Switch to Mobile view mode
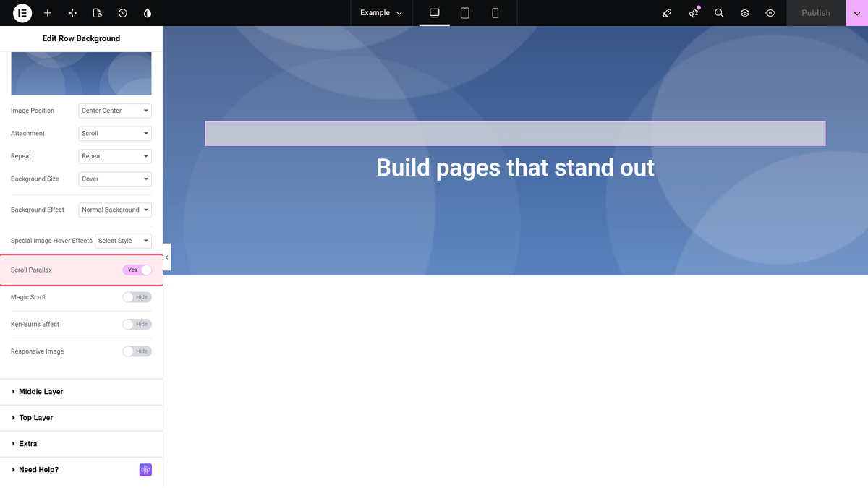The image size is (868, 488). click(x=495, y=13)
